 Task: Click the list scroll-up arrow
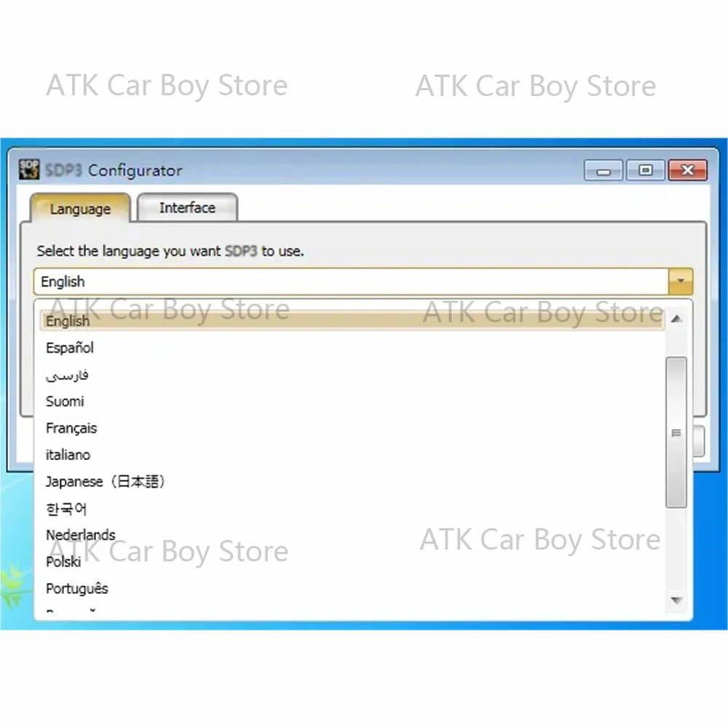point(676,319)
